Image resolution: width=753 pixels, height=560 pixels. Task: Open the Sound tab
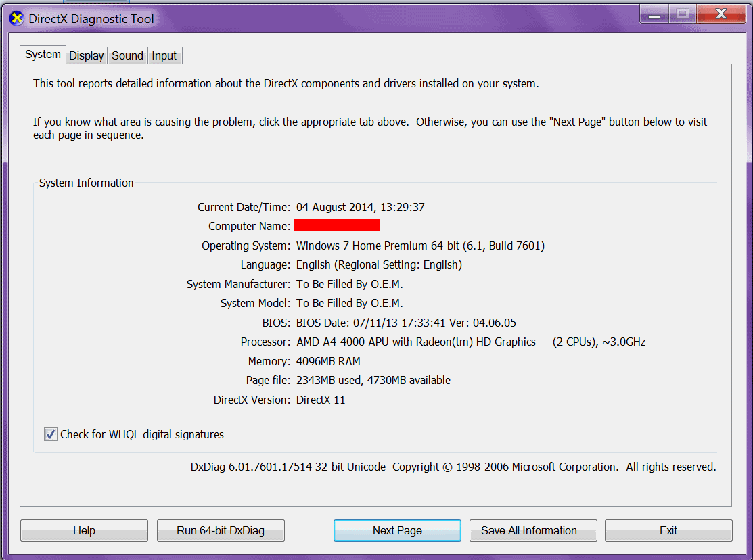click(x=127, y=55)
